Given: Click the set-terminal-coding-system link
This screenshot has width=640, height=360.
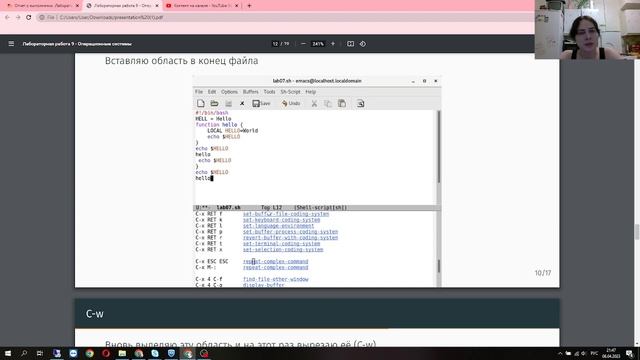Looking at the screenshot, I should point(281,244).
